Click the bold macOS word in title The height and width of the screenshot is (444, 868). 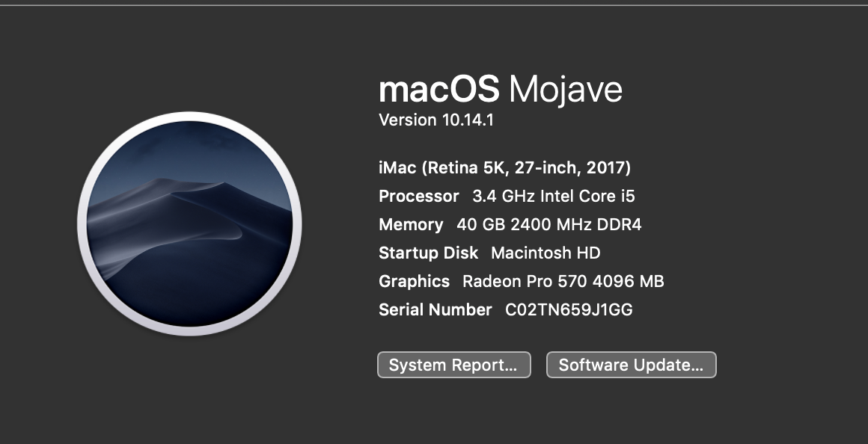tap(438, 90)
